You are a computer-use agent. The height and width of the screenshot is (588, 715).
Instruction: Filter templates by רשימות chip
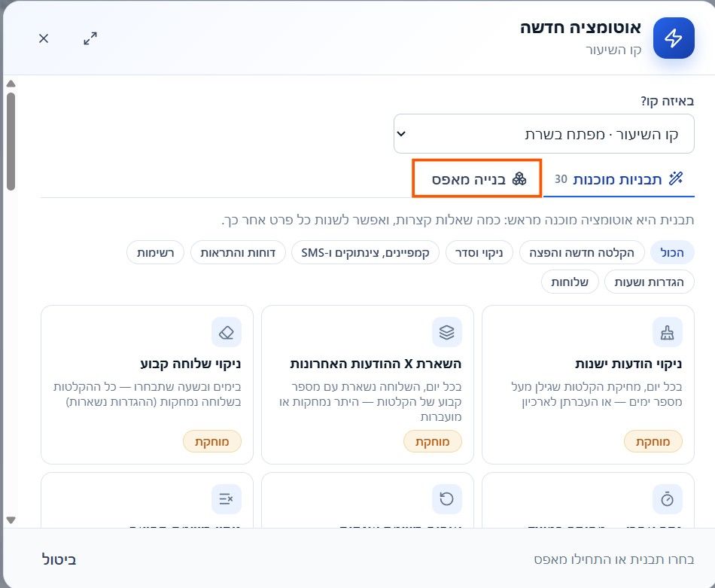156,252
